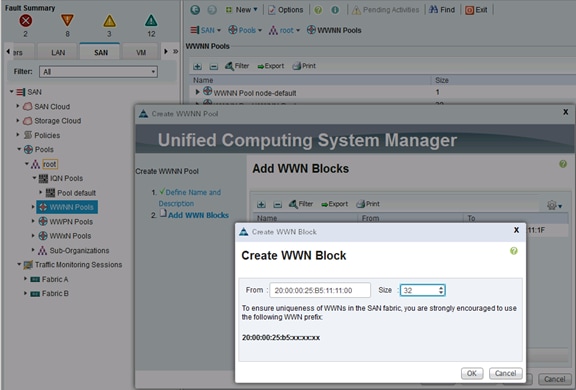Click the WWNN Pools breadcrumb
The image size is (576, 390).
[334, 30]
